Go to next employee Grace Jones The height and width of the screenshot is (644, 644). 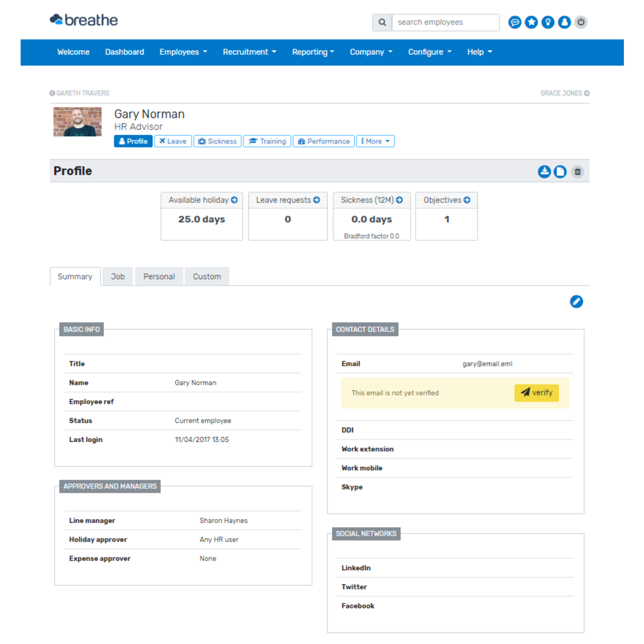tap(565, 93)
